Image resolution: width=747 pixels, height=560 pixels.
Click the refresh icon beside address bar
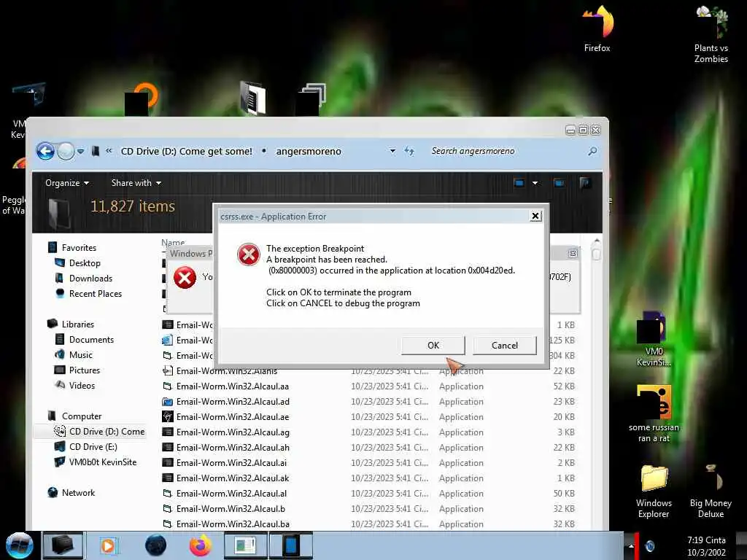[409, 152]
